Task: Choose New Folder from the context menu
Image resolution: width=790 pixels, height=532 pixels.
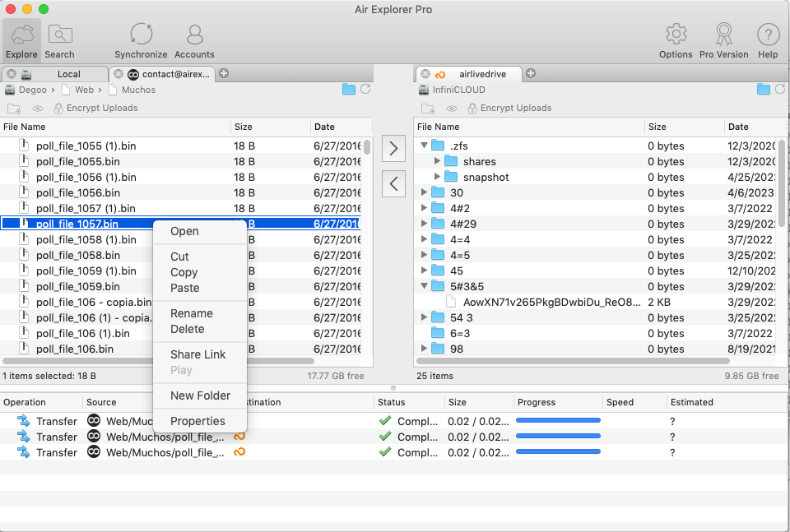Action: tap(201, 396)
